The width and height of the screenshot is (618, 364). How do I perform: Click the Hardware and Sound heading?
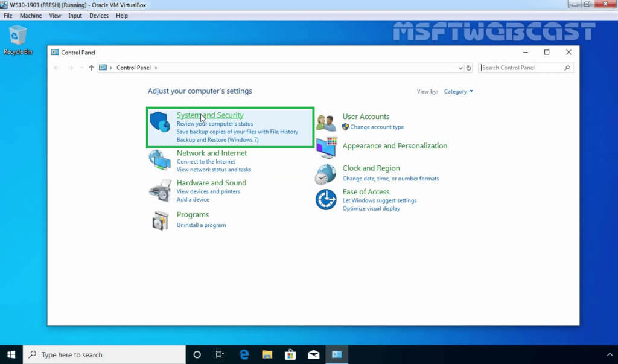(211, 183)
